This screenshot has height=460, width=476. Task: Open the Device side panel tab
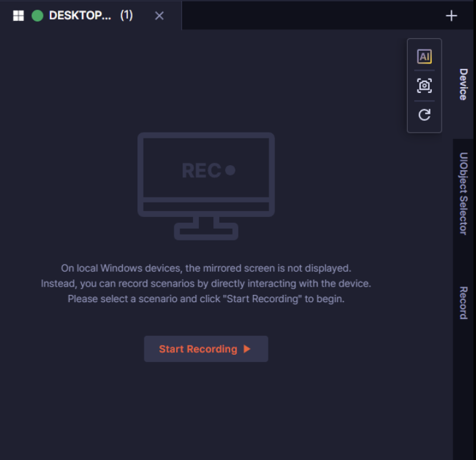coord(463,84)
